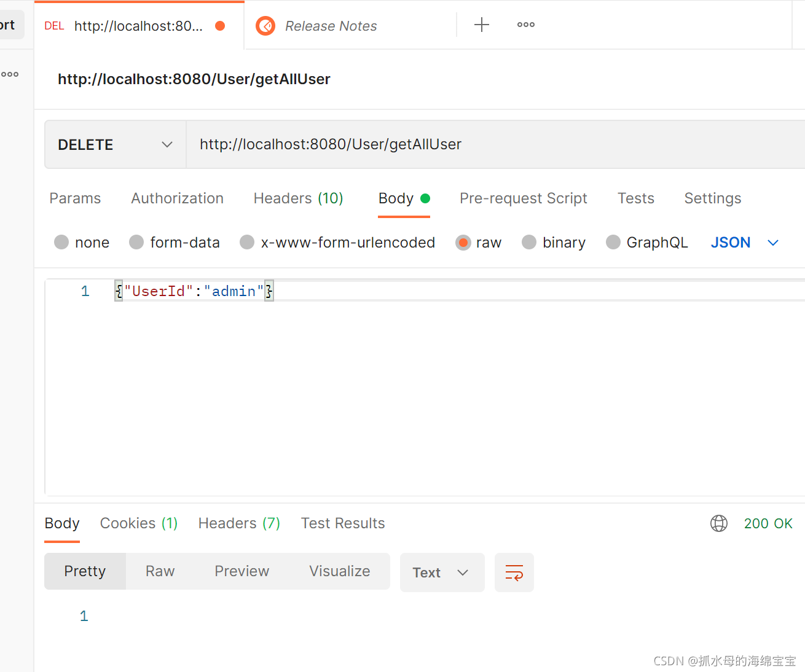Open the Params tab

point(75,198)
